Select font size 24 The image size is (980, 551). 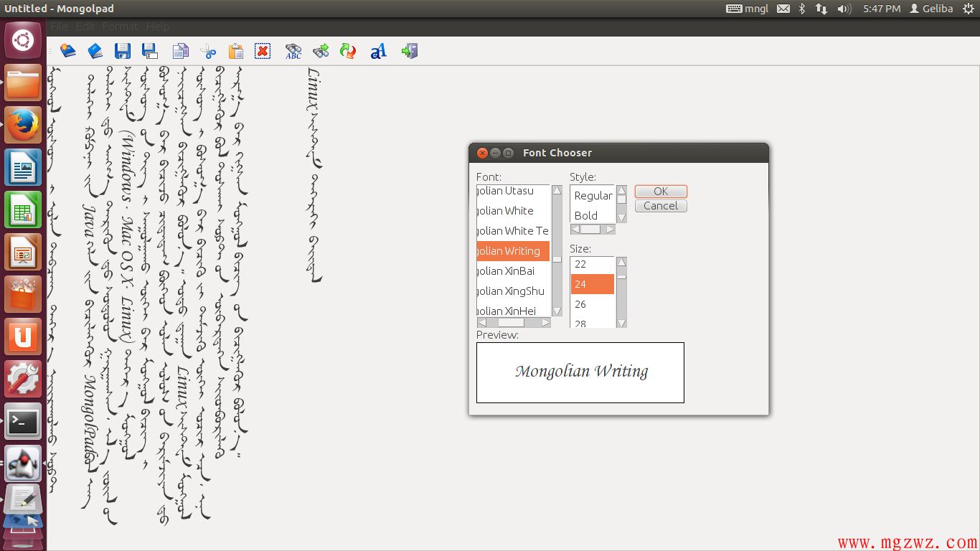click(x=593, y=284)
